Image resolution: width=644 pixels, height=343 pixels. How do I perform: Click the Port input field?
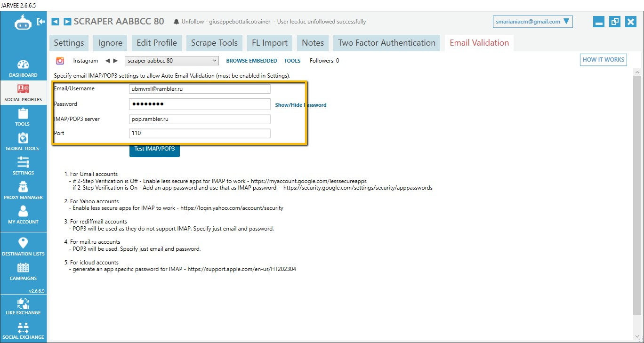click(200, 133)
